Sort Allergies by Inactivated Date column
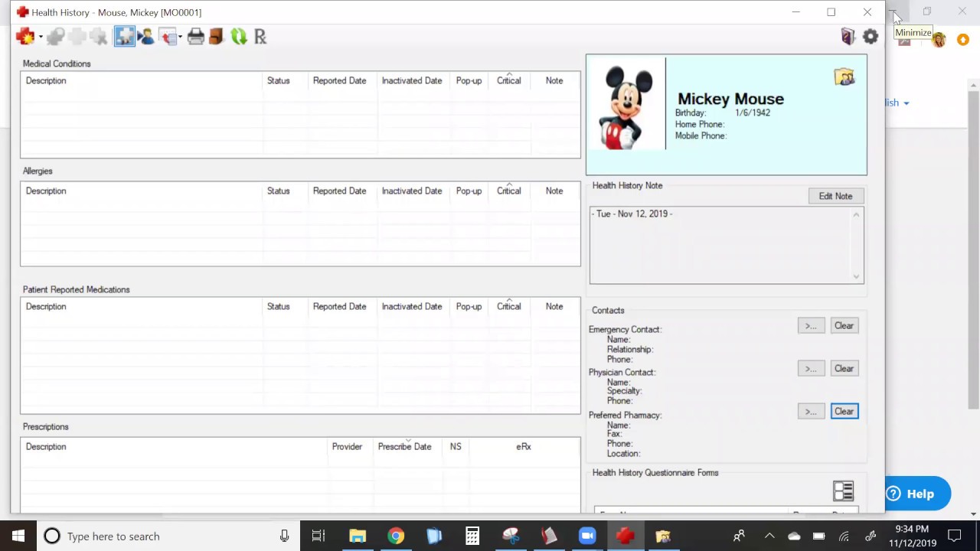This screenshot has height=551, width=980. (x=412, y=191)
